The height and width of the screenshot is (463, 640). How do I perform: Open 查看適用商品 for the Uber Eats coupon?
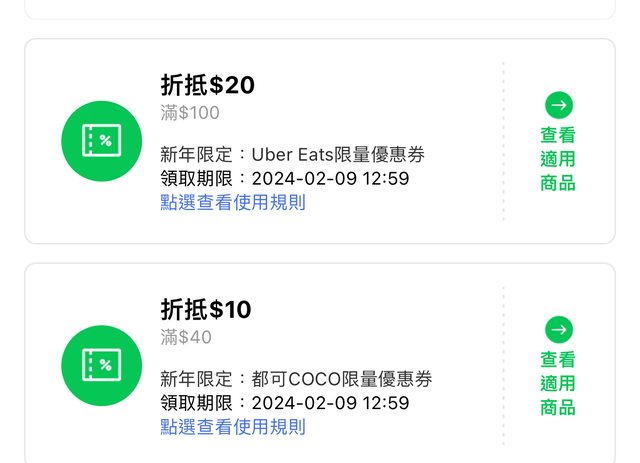coord(558,159)
